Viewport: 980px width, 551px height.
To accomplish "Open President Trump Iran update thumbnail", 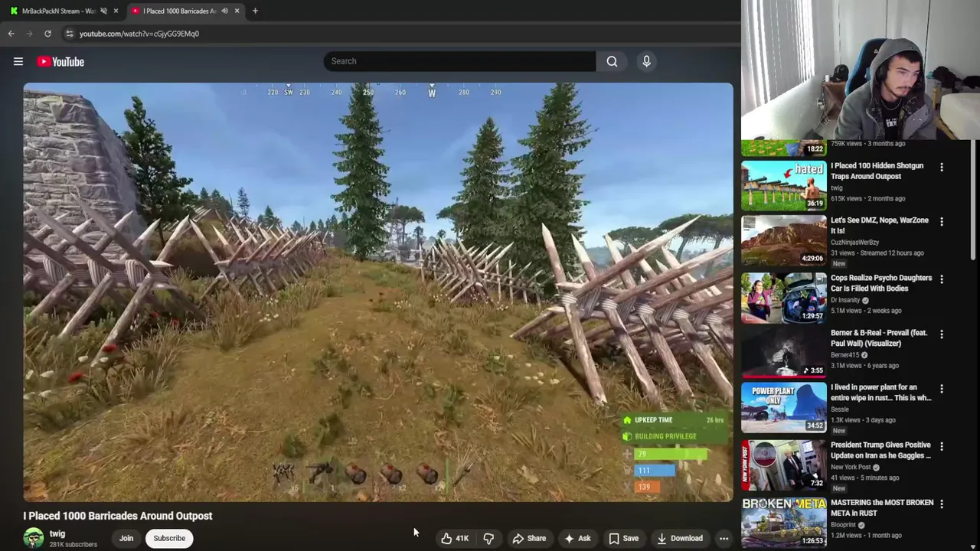I will 784,465.
